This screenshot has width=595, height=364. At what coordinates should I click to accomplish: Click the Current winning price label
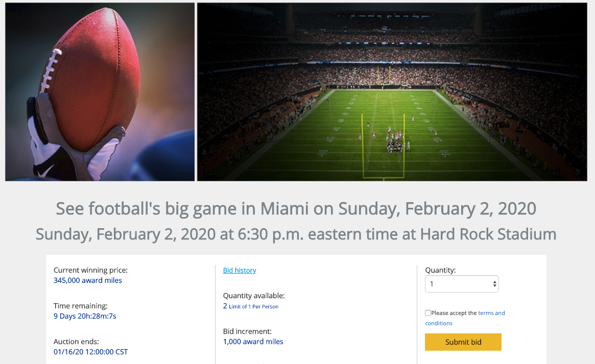tap(90, 270)
